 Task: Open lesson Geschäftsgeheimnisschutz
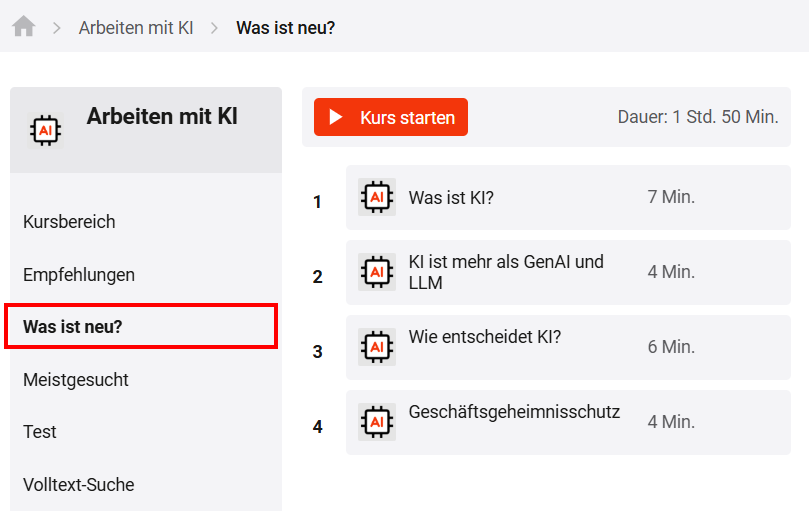click(568, 422)
